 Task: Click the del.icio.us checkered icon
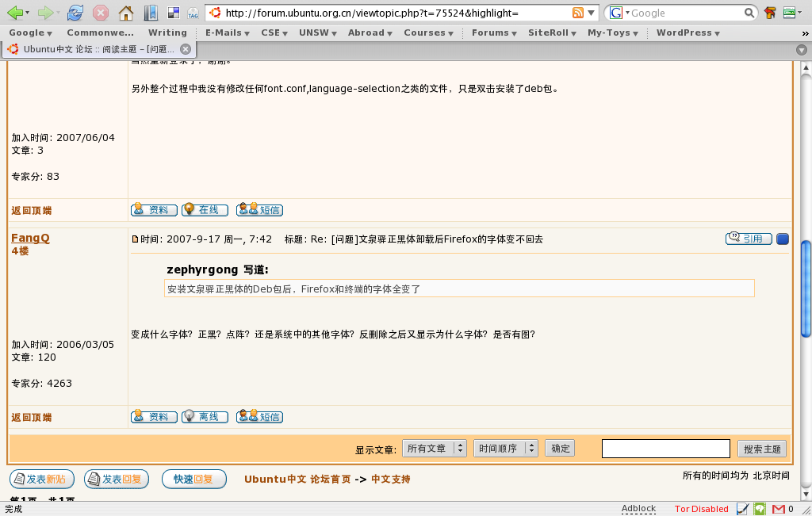pyautogui.click(x=174, y=13)
